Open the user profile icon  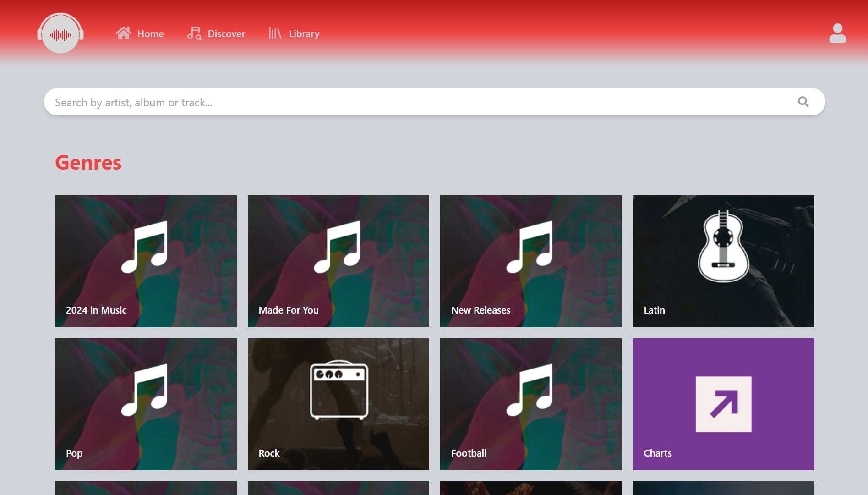pyautogui.click(x=837, y=33)
